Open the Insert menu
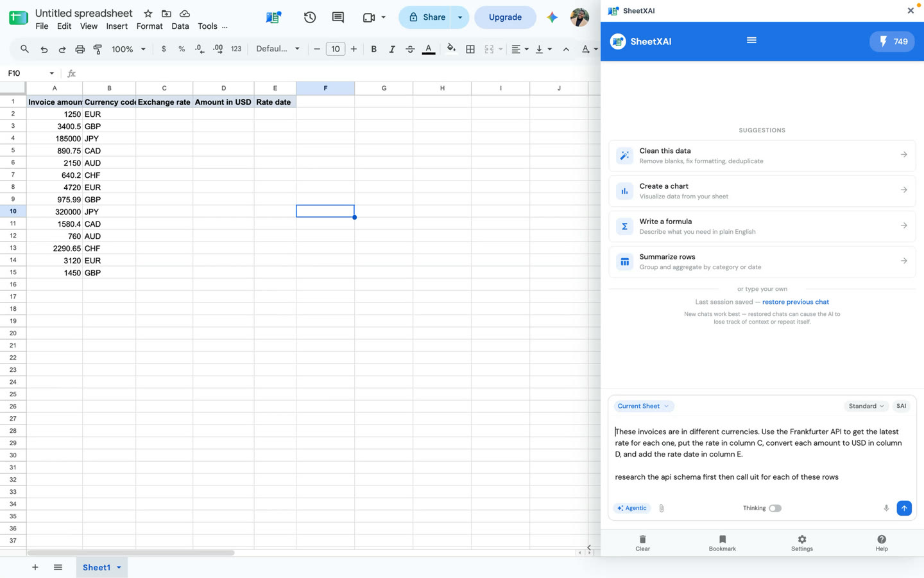The width and height of the screenshot is (924, 578). (117, 26)
